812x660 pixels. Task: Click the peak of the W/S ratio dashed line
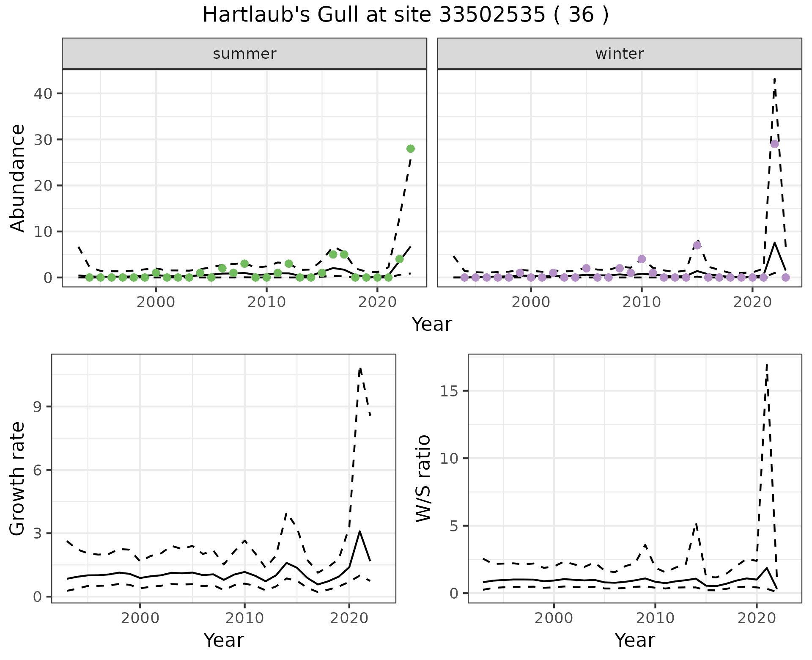(767, 364)
